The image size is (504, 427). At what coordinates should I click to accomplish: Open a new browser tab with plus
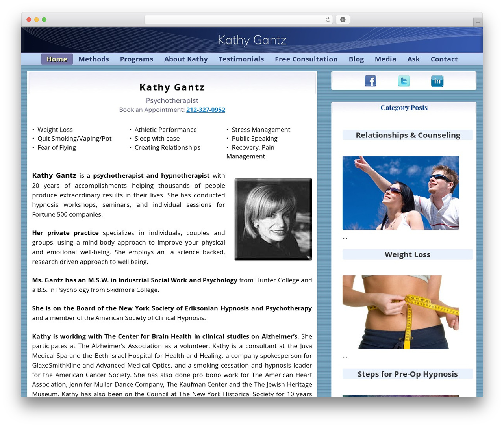478,22
